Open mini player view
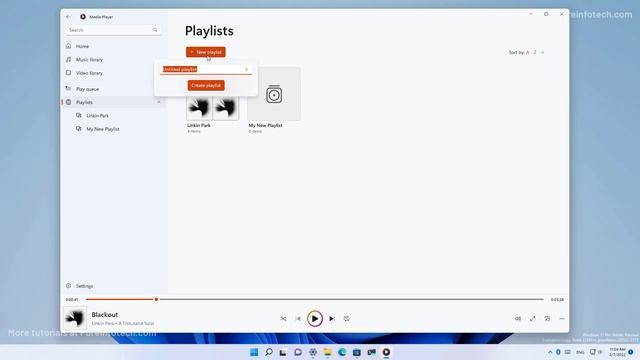640x360 pixels. pos(547,318)
